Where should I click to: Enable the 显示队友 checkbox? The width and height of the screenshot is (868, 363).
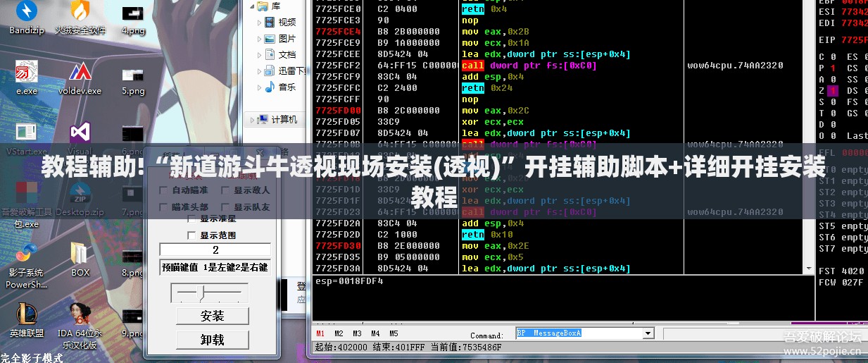(x=225, y=207)
